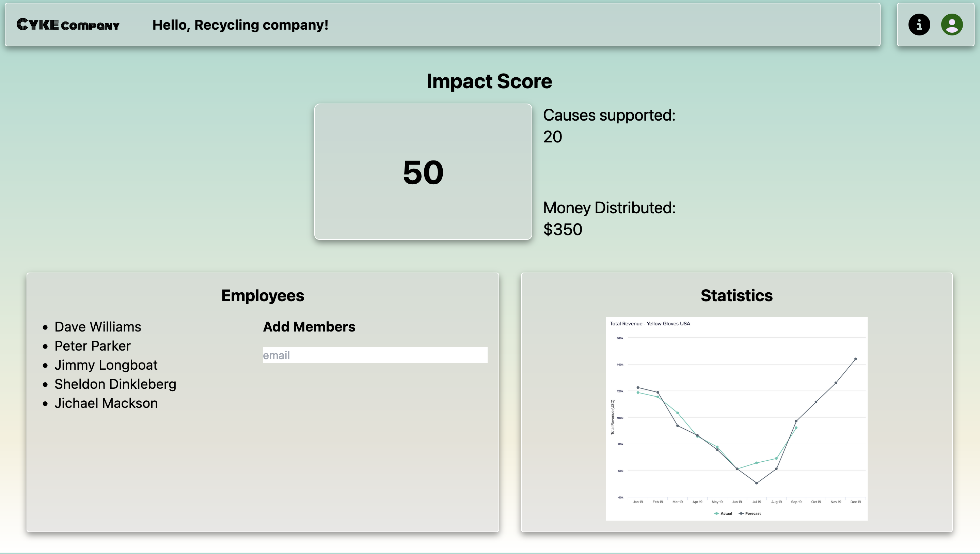
Task: Open the green user profile icon
Action: pos(951,25)
